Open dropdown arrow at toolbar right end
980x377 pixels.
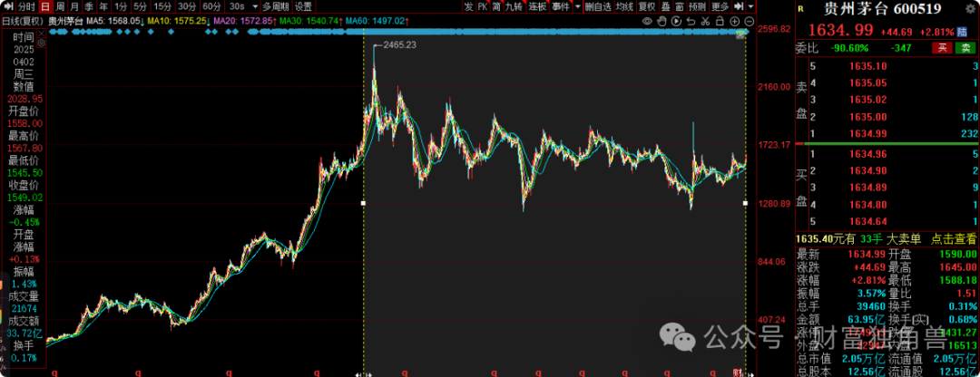click(750, 6)
